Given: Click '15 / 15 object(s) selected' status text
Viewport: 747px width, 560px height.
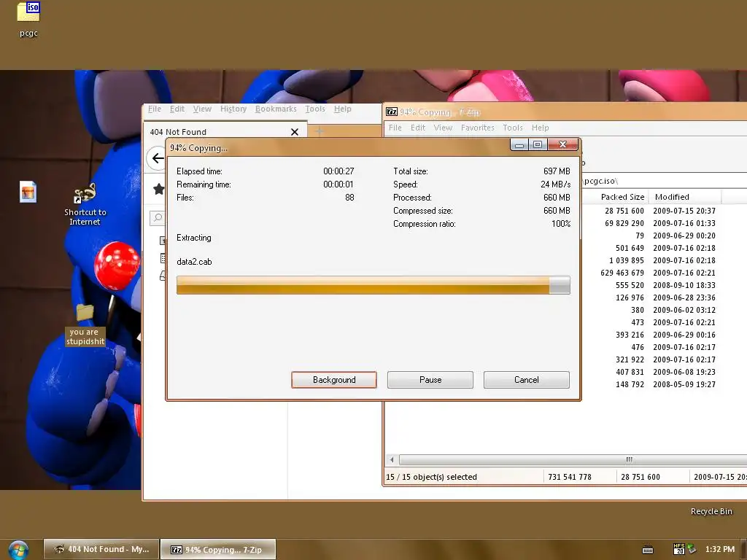Looking at the screenshot, I should 431,477.
